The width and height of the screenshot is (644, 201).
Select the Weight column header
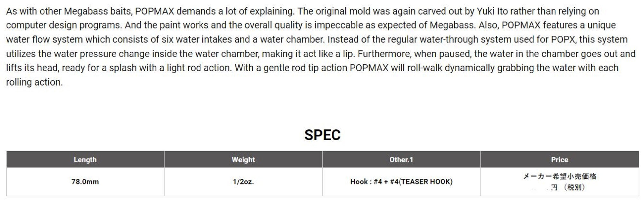(243, 159)
